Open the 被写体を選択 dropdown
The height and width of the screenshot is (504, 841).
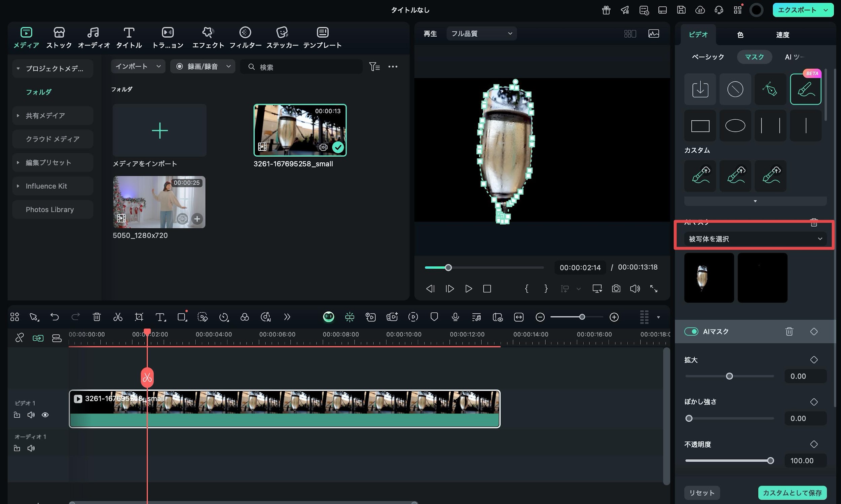coord(755,239)
